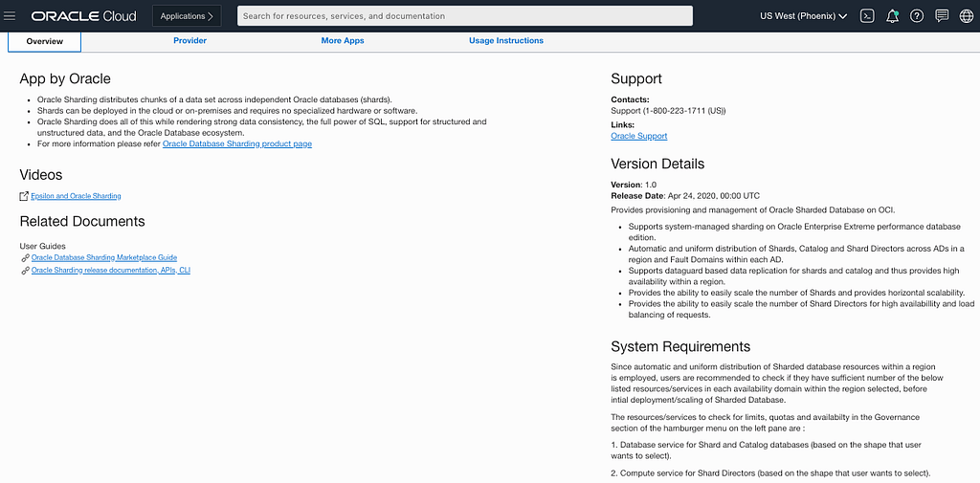
Task: Open the Cloud Shell developer tools icon
Action: 867,16
